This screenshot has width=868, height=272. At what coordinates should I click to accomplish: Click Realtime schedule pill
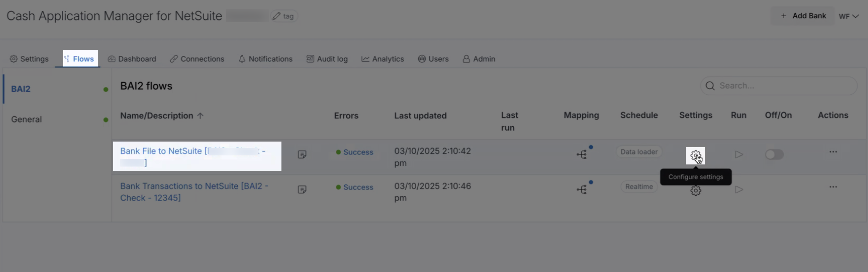(x=639, y=187)
